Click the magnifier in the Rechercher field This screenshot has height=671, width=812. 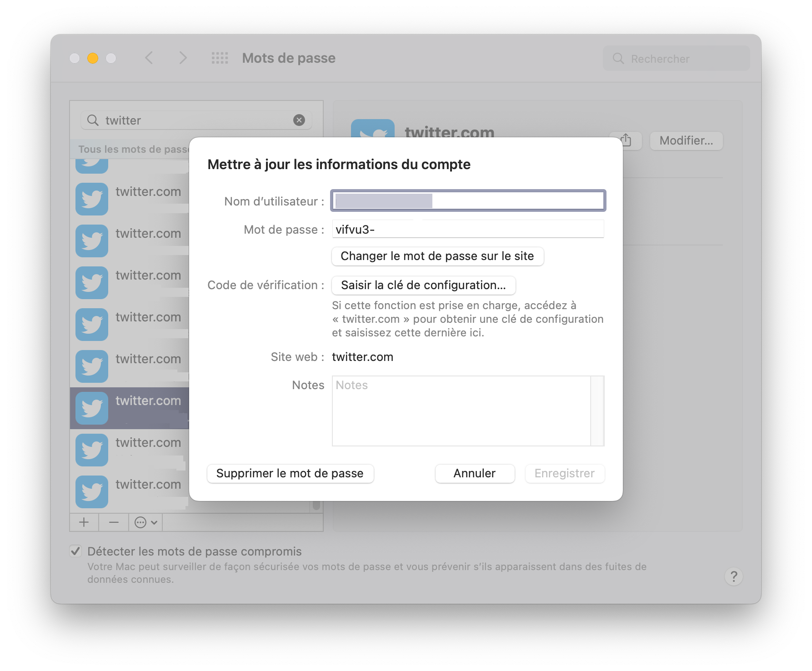click(618, 58)
